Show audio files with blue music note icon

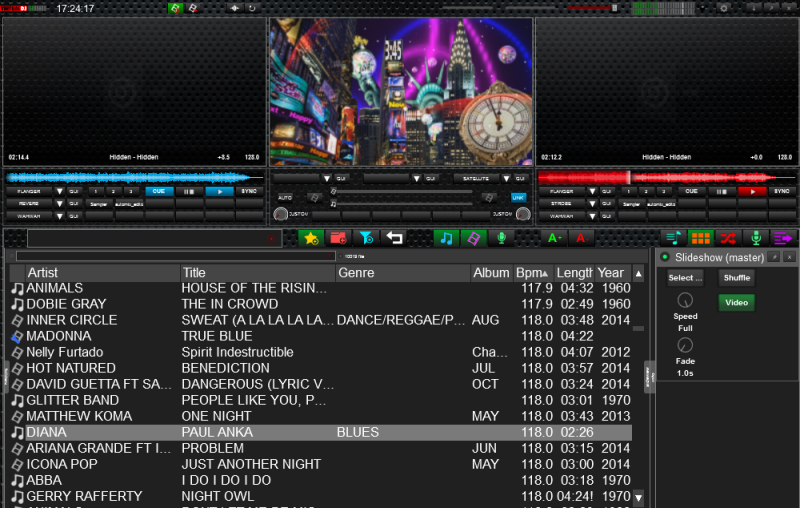point(446,238)
